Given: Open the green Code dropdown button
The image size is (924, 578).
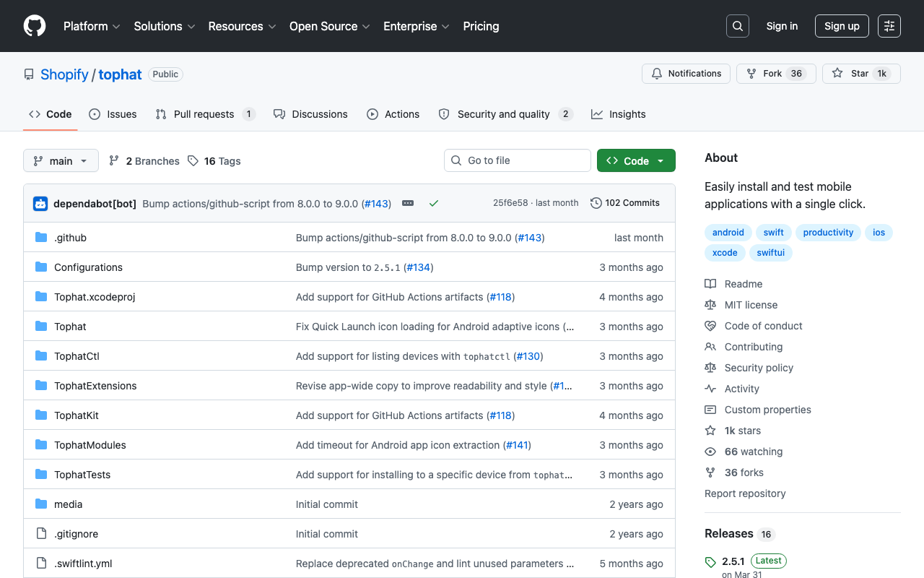Looking at the screenshot, I should (636, 160).
